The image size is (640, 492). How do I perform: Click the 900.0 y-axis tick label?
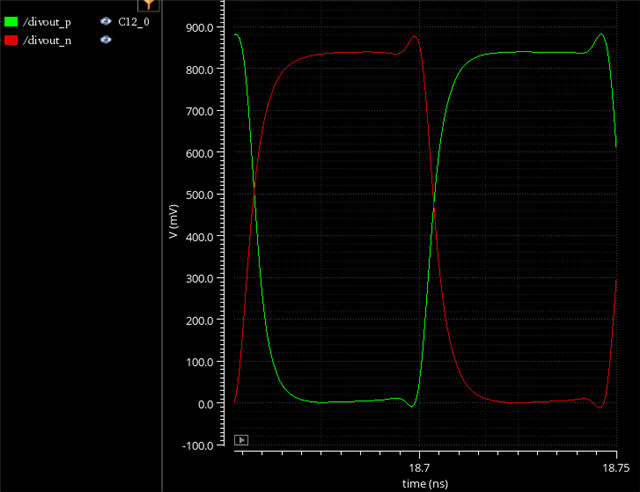click(200, 28)
